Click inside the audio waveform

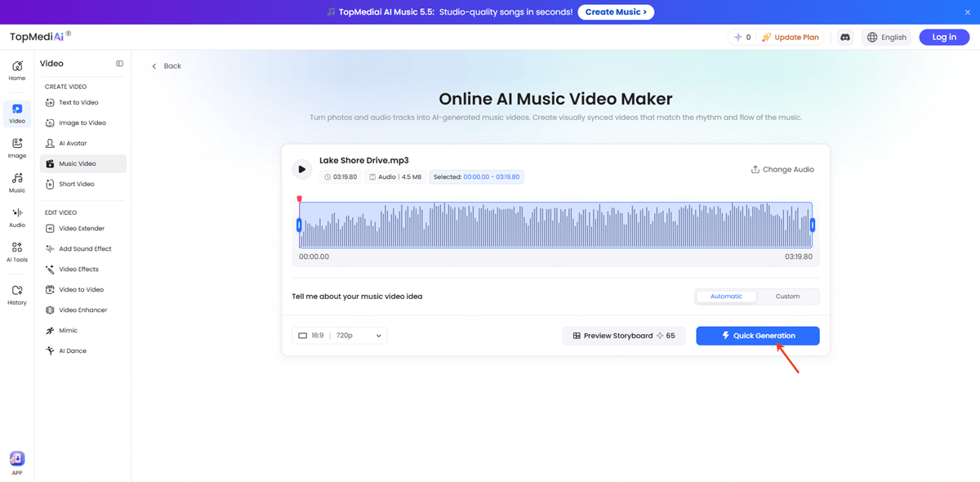click(555, 225)
